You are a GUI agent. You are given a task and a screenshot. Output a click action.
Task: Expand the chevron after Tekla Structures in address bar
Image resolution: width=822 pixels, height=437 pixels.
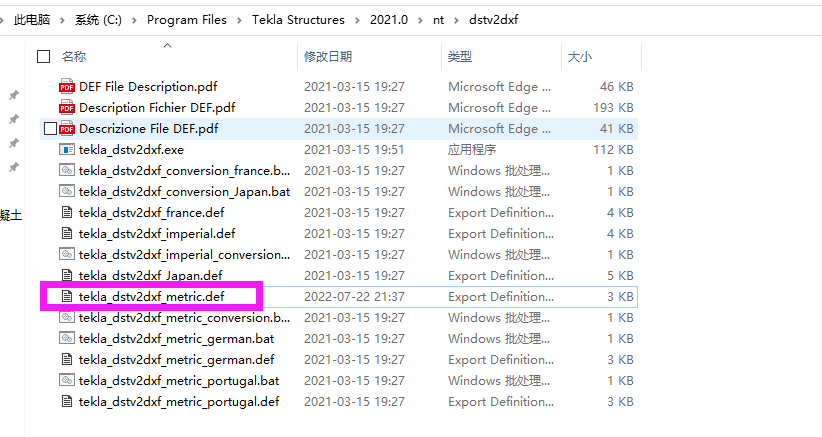click(358, 20)
